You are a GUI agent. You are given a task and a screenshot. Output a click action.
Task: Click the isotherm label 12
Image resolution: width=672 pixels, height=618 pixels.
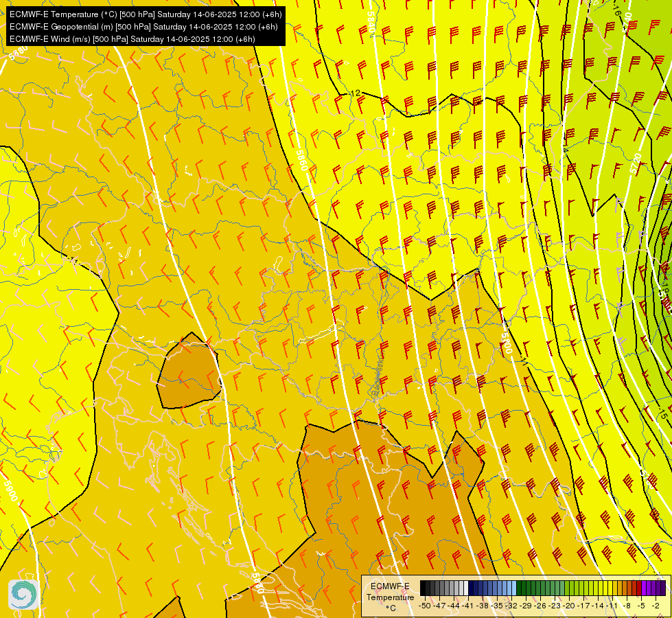356,93
